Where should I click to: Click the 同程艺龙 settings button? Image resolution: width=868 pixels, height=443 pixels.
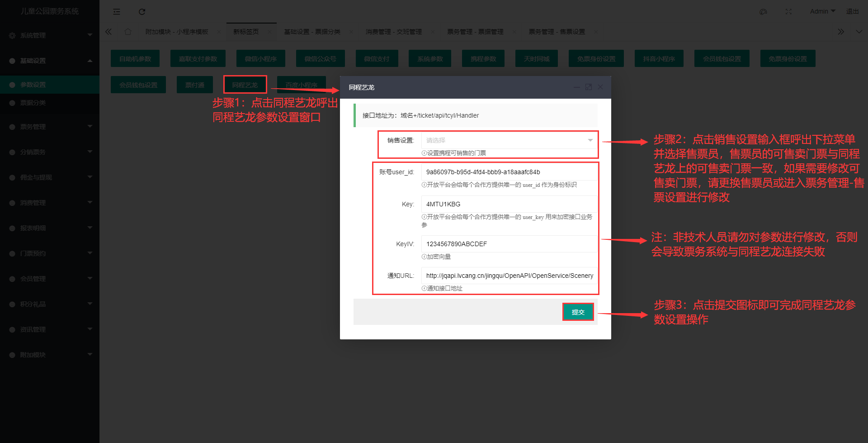click(x=245, y=85)
